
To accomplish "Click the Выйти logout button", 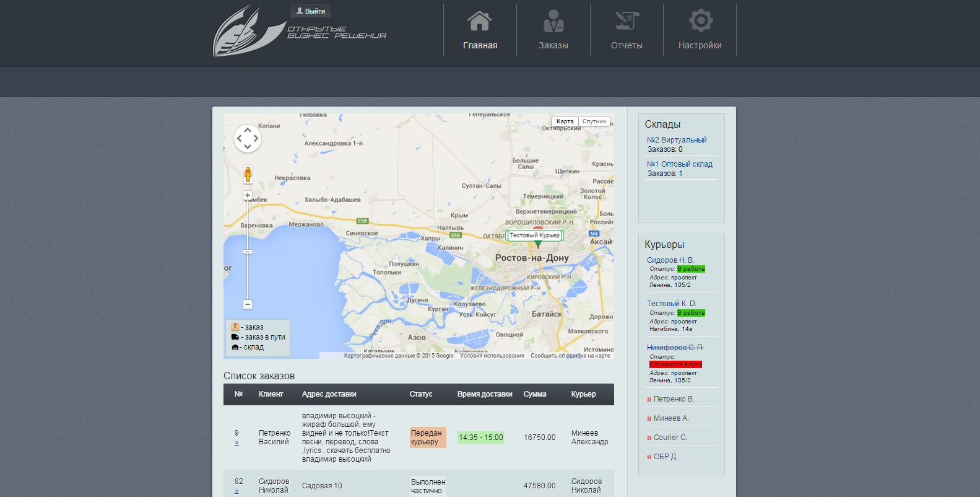I will [311, 11].
